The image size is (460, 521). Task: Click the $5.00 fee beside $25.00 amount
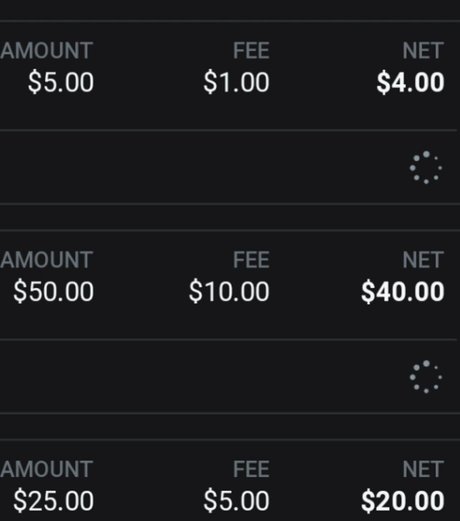236,501
